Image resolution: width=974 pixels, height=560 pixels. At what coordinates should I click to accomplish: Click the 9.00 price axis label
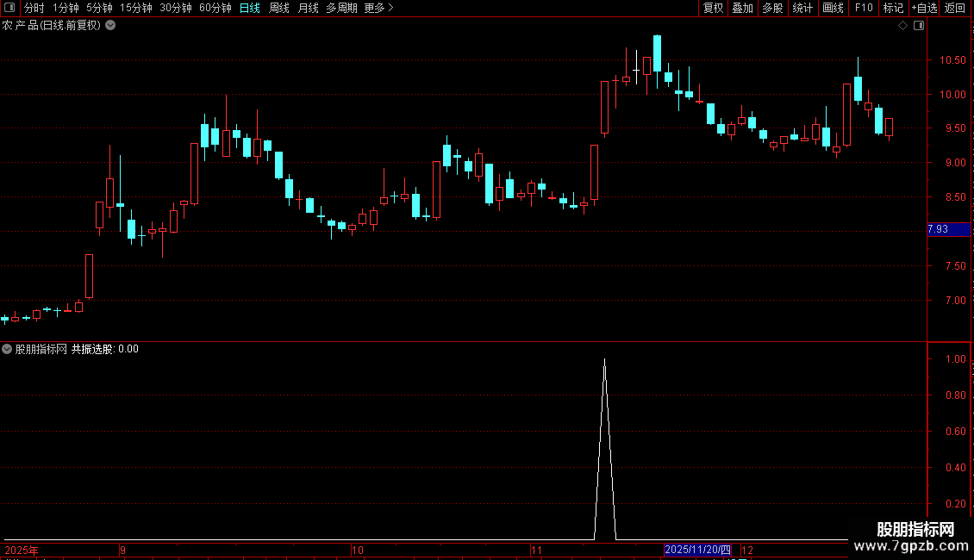click(x=955, y=163)
